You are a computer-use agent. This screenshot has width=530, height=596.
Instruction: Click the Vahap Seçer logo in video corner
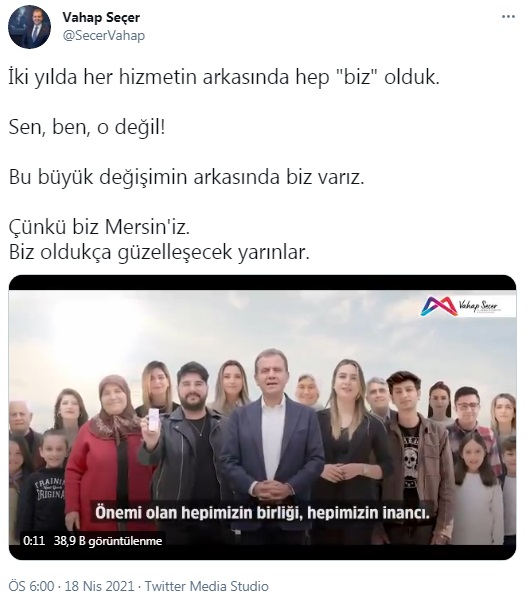coord(462,307)
